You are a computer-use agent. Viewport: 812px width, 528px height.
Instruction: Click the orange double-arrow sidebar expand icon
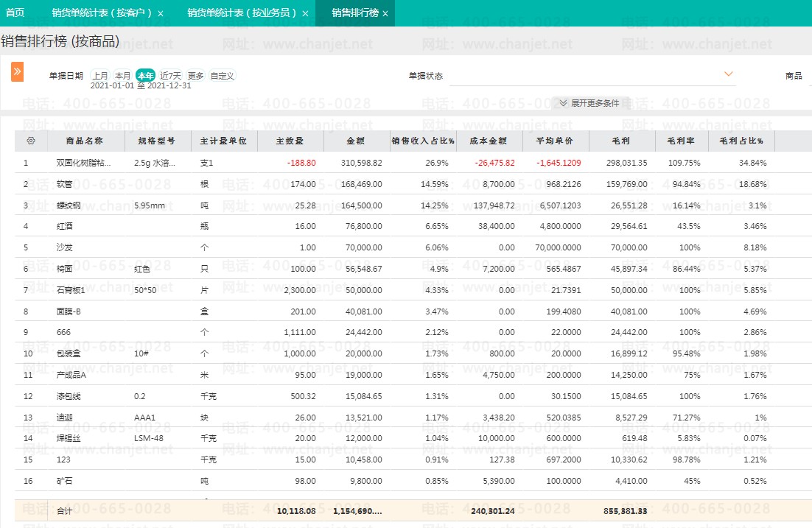[x=17, y=71]
